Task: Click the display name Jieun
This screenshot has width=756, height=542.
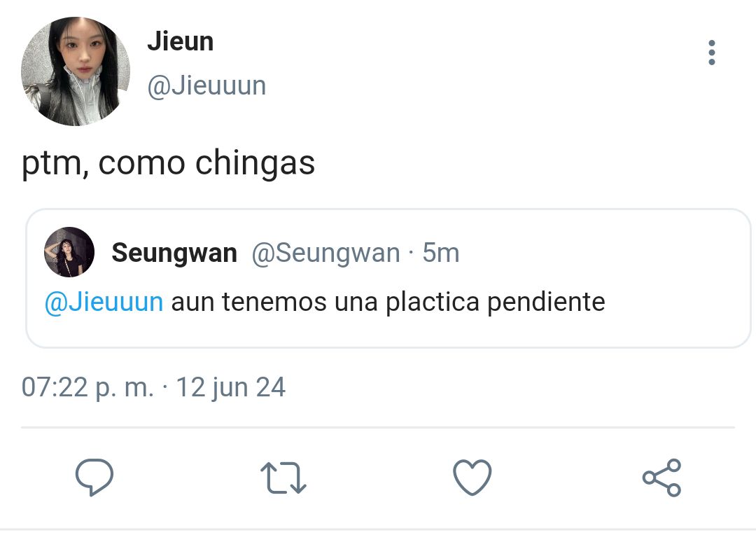Action: tap(181, 41)
